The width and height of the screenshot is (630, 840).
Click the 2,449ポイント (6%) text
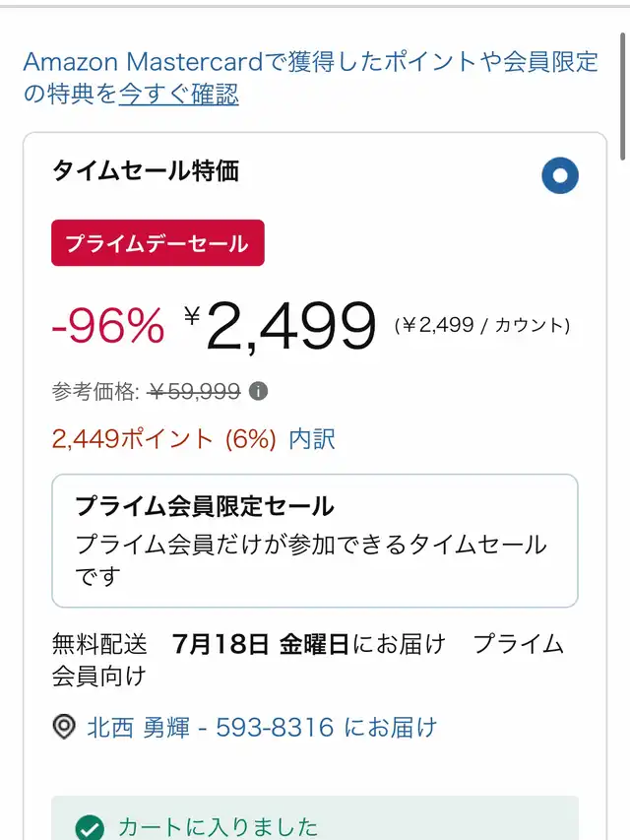coord(163,439)
